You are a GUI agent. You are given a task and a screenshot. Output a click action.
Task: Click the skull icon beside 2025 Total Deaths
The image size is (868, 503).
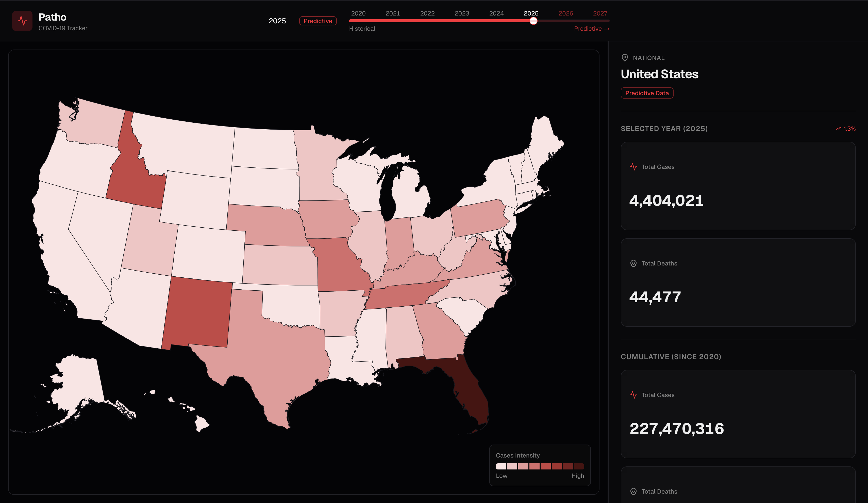coord(633,263)
